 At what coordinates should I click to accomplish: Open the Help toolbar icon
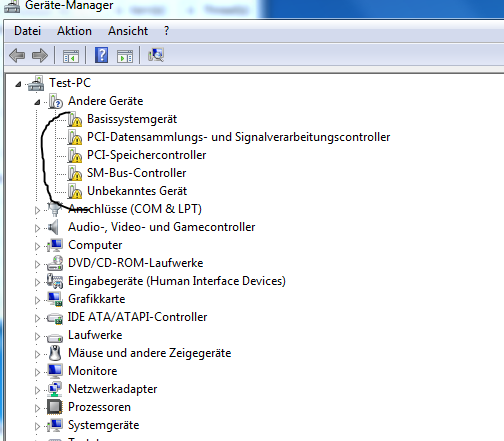(x=101, y=55)
